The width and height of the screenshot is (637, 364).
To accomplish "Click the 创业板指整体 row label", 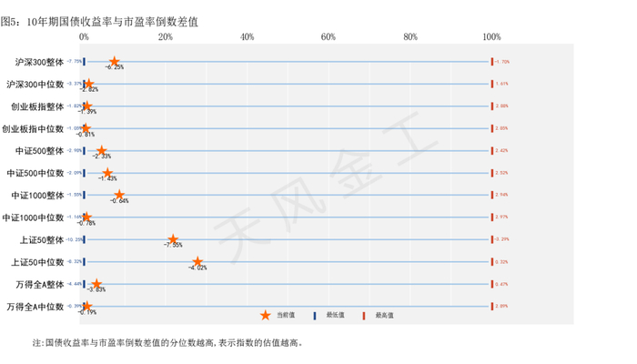I will pyautogui.click(x=37, y=106).
